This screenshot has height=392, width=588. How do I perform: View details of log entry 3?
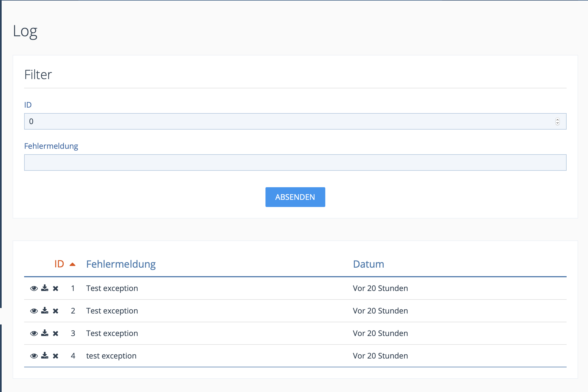34,333
